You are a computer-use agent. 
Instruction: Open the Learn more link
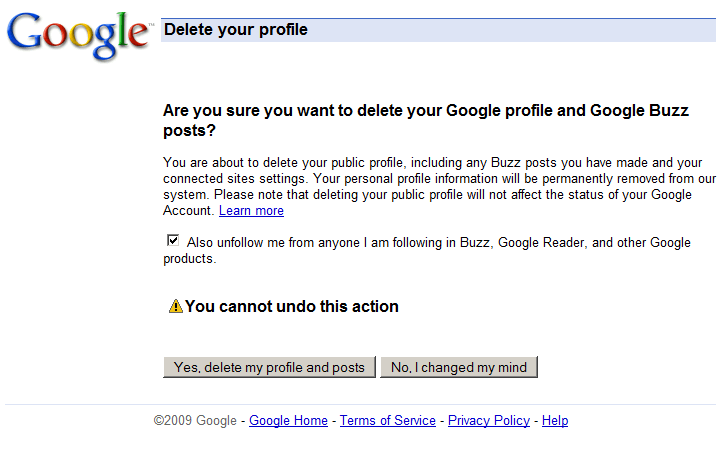point(251,211)
